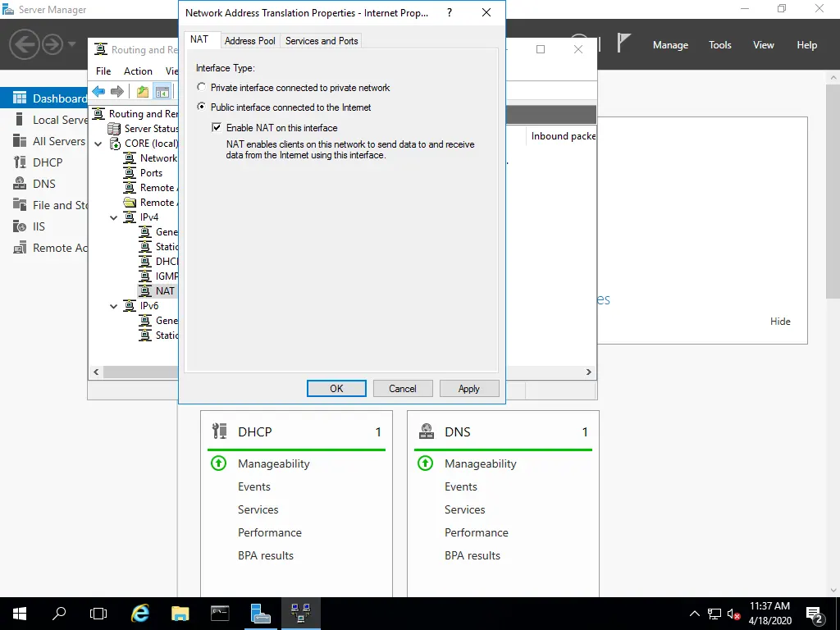
Task: Select the NAT tab in properties dialog
Action: 199,39
